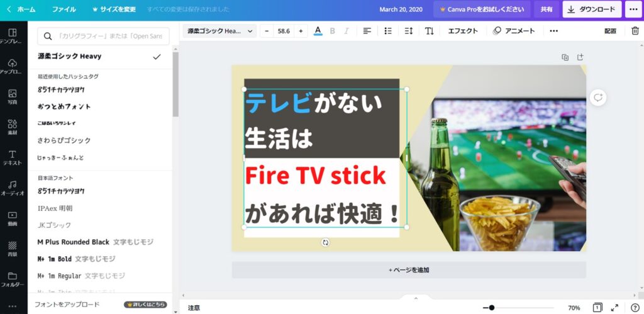Open the page count grid view
Screen dimensions: 644x314
pos(597,308)
